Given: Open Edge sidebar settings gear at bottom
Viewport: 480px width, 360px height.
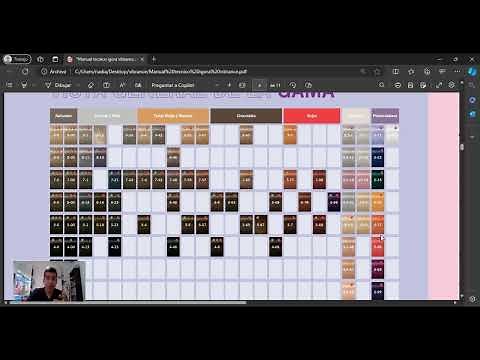Looking at the screenshot, I should click(472, 299).
